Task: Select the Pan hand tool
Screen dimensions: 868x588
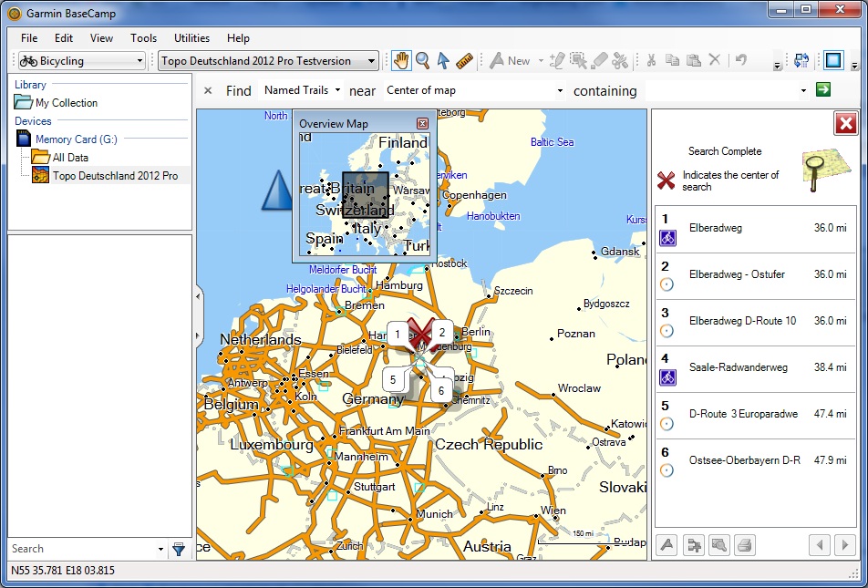Action: click(x=401, y=60)
